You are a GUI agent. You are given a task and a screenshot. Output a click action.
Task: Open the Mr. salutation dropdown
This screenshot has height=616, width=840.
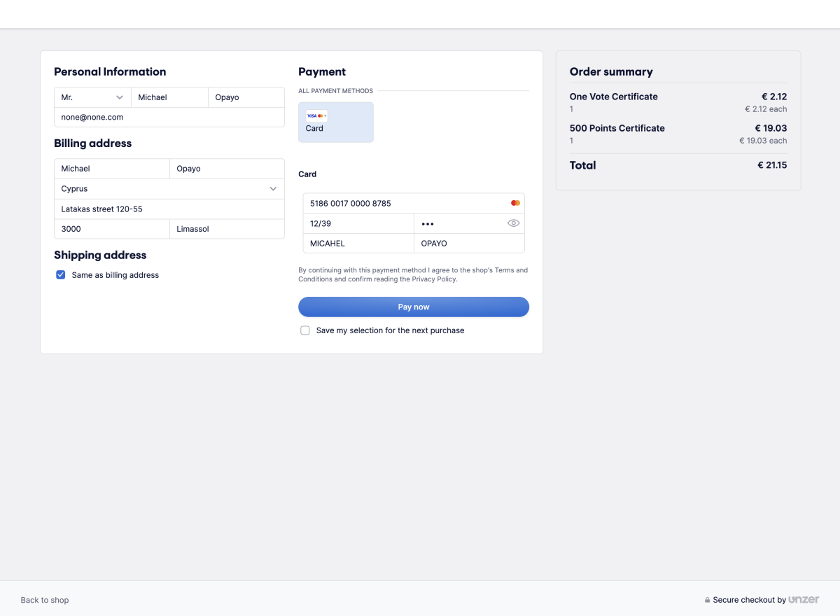click(x=92, y=97)
